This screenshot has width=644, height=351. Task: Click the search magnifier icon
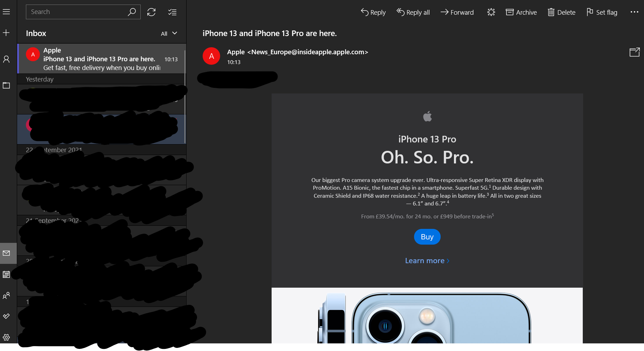click(x=132, y=12)
